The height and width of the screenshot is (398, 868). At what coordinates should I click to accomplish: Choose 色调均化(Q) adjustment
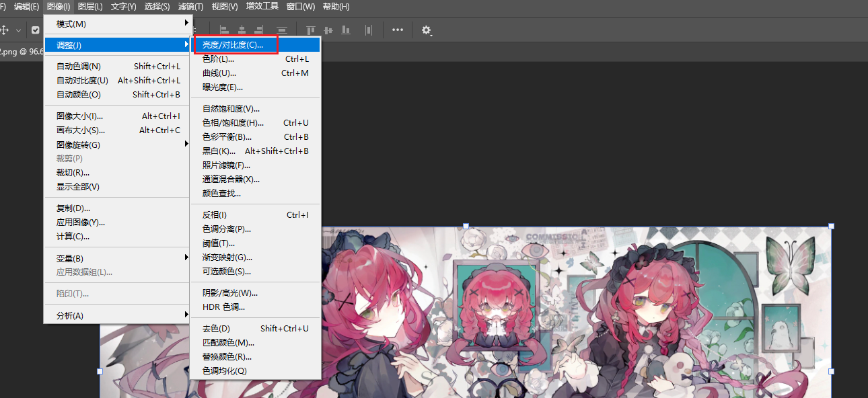click(x=256, y=371)
